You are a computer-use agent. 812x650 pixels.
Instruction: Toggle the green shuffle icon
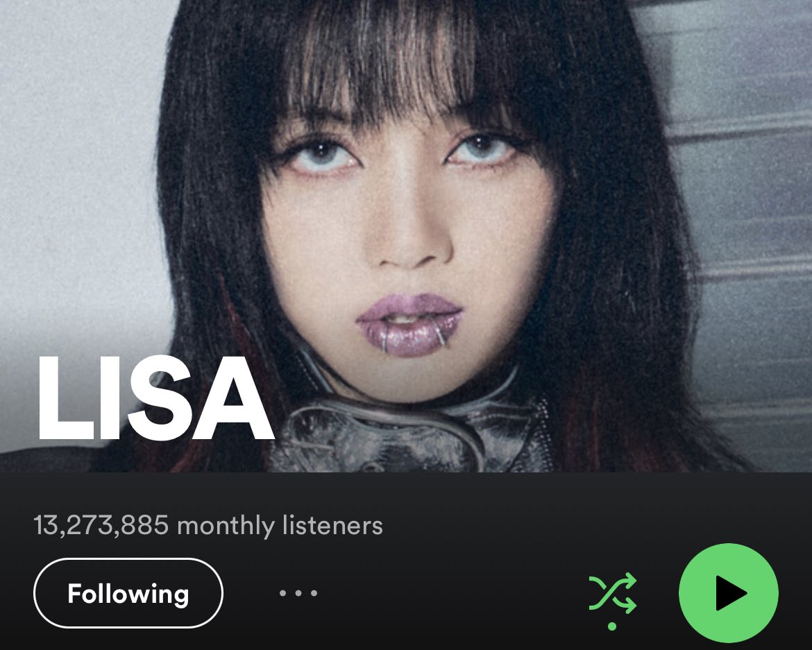[613, 593]
